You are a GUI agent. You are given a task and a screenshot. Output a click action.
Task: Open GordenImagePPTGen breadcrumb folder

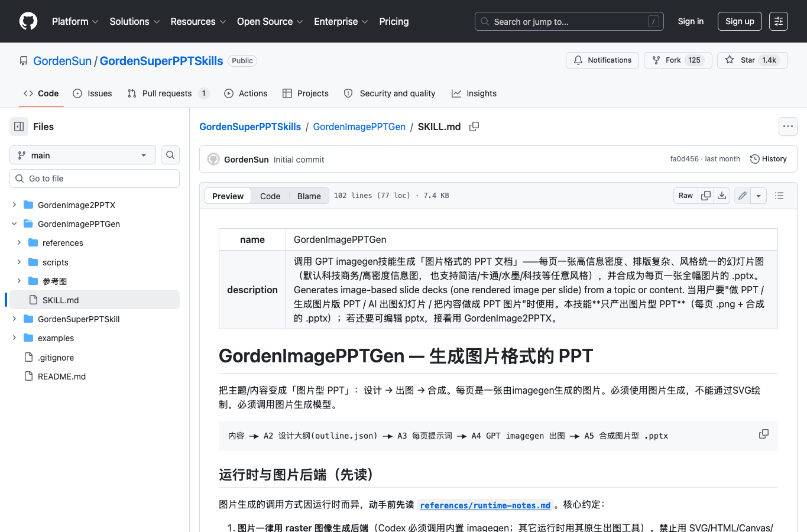point(359,126)
